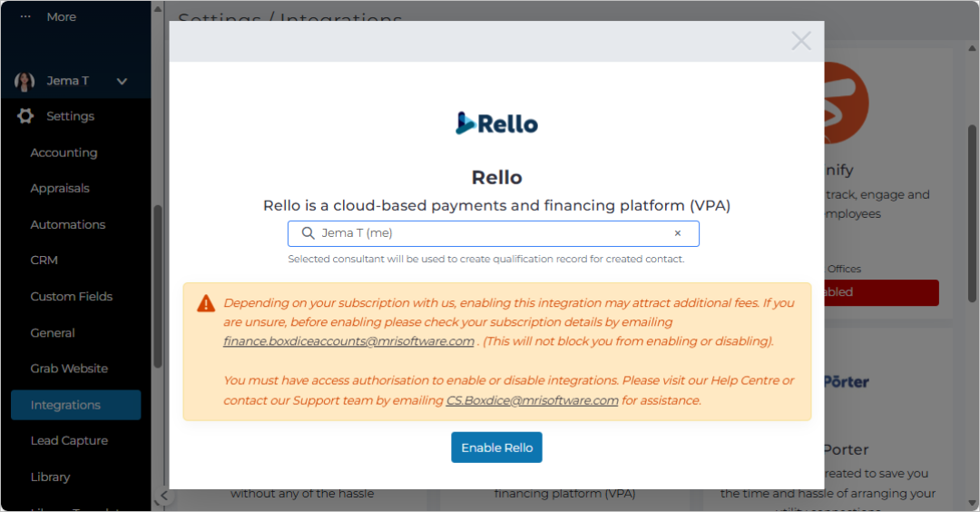The height and width of the screenshot is (512, 980).
Task: Click the Enable Rello button
Action: click(x=497, y=448)
